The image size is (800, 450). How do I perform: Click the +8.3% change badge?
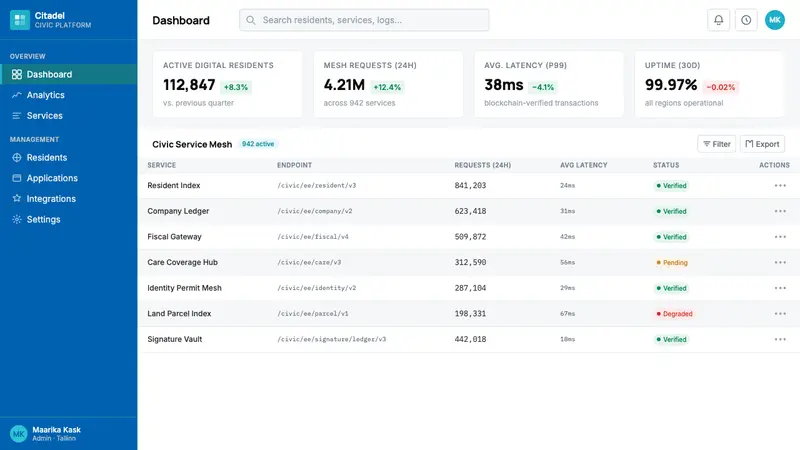tap(236, 87)
